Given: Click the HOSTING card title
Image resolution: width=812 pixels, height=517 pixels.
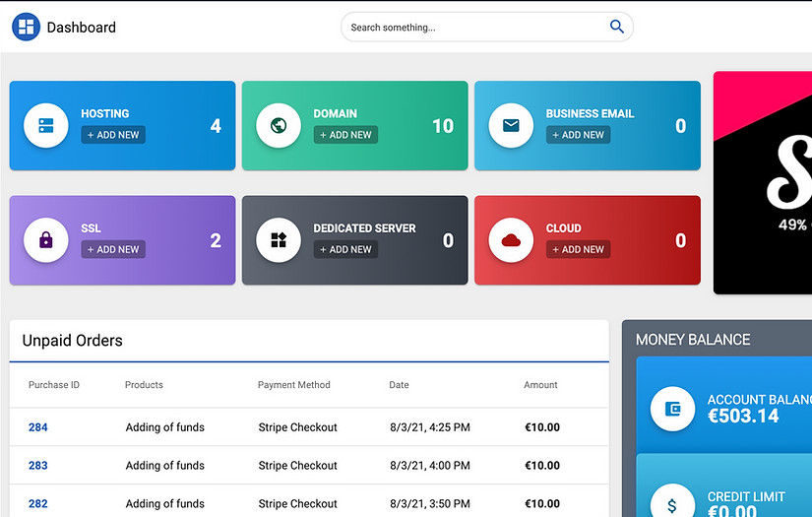Looking at the screenshot, I should (105, 113).
